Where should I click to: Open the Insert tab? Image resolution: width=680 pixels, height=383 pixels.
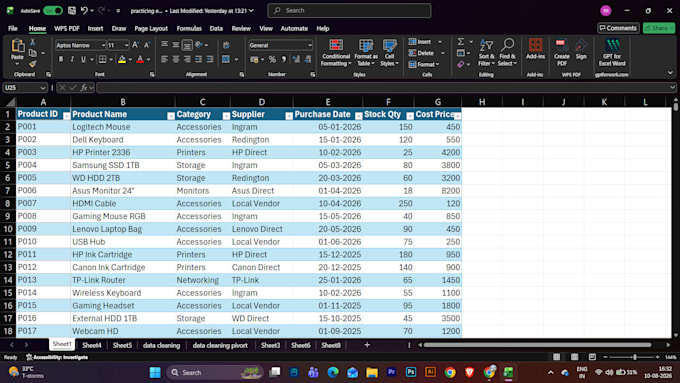tap(95, 28)
